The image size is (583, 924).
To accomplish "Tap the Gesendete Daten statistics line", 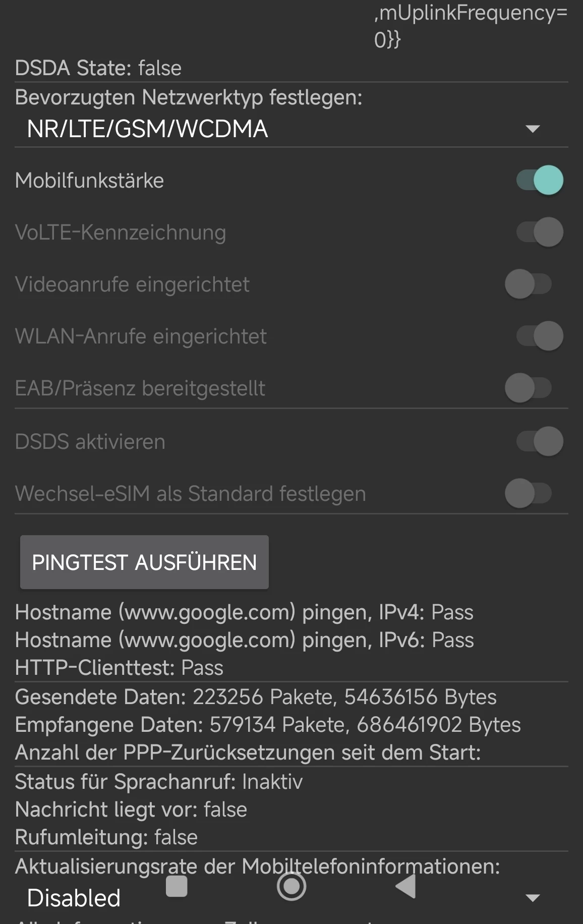I will coord(256,697).
